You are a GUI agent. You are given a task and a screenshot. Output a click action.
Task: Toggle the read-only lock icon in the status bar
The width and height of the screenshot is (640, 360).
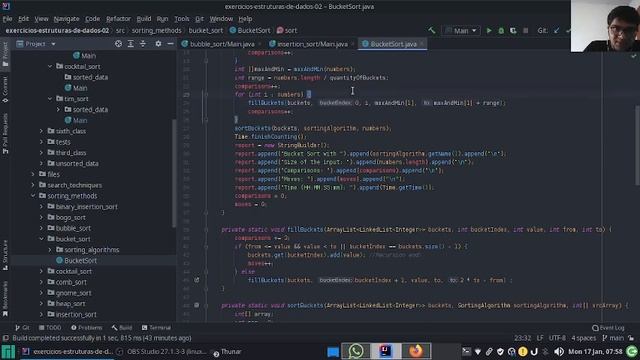click(631, 338)
